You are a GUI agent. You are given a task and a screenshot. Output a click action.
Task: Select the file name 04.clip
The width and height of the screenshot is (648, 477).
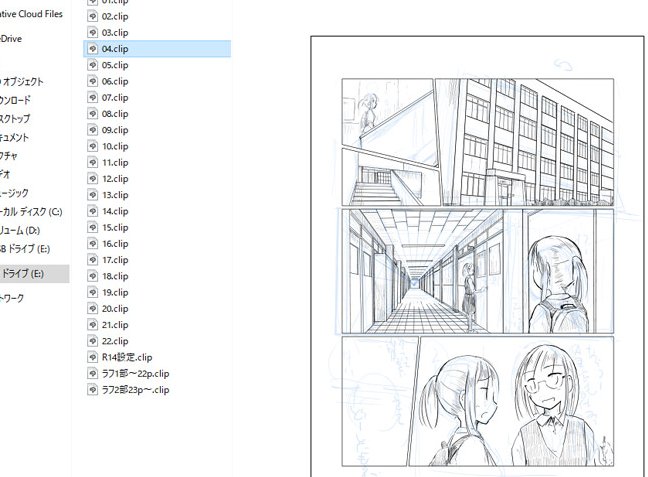115,49
